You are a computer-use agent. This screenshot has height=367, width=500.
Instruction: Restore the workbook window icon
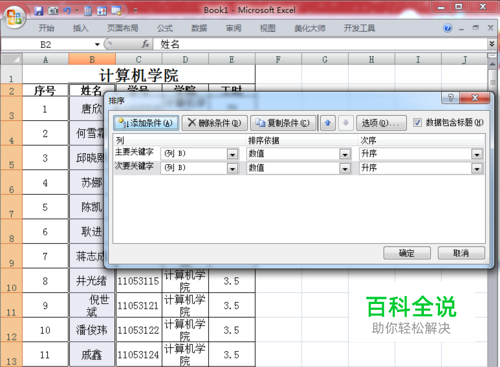476,28
